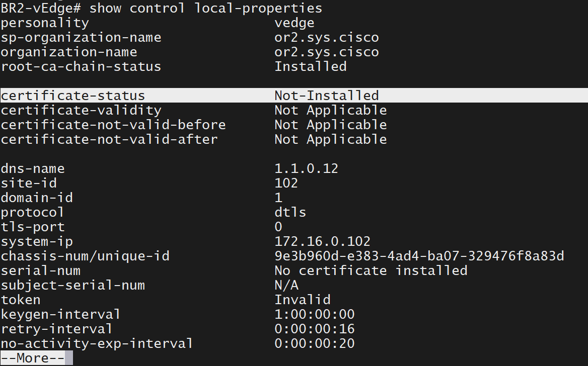Click the retry-interval value 0:00:00:16

[x=314, y=329]
